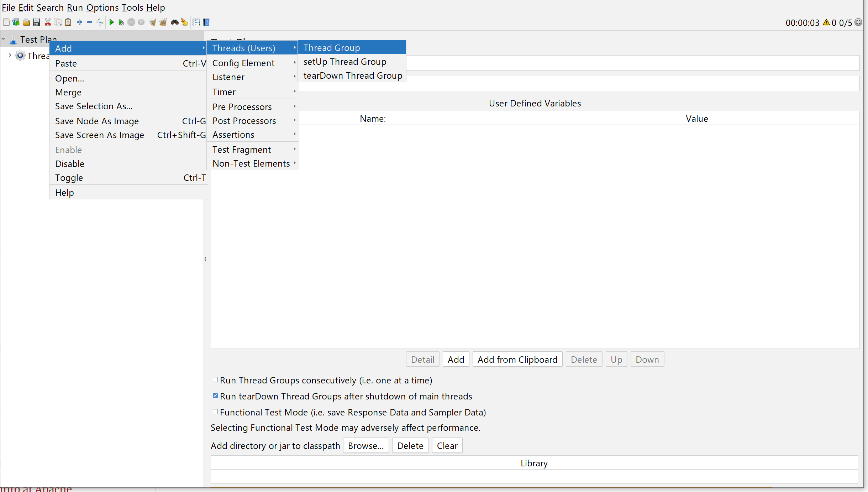
Task: Click Add button under variables table
Action: 456,360
